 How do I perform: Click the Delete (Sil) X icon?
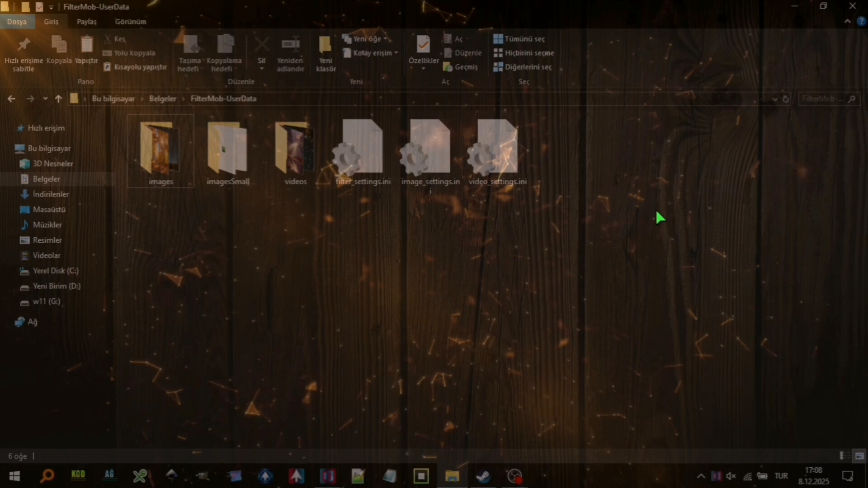[x=261, y=45]
